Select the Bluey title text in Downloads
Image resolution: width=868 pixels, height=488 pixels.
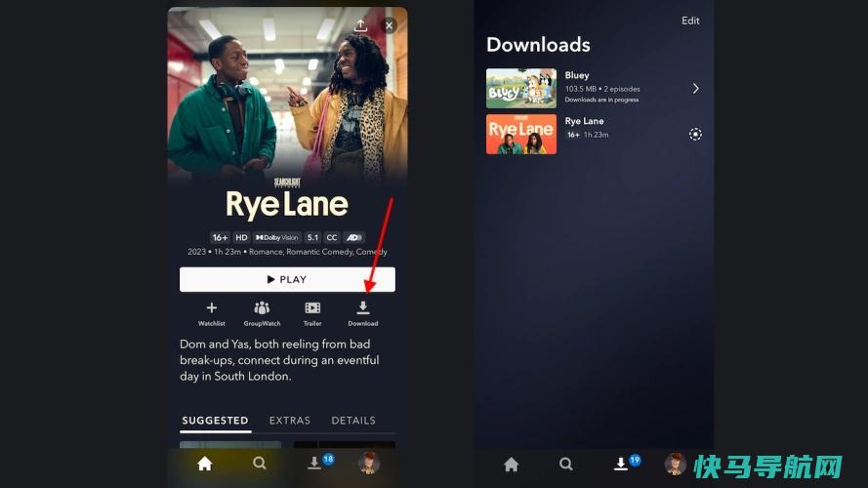[577, 75]
